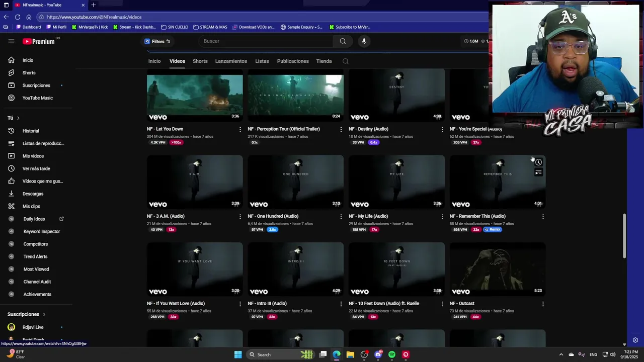Open the Daily Ideas tool
Viewport: 644px width, 362px height.
tap(34, 219)
